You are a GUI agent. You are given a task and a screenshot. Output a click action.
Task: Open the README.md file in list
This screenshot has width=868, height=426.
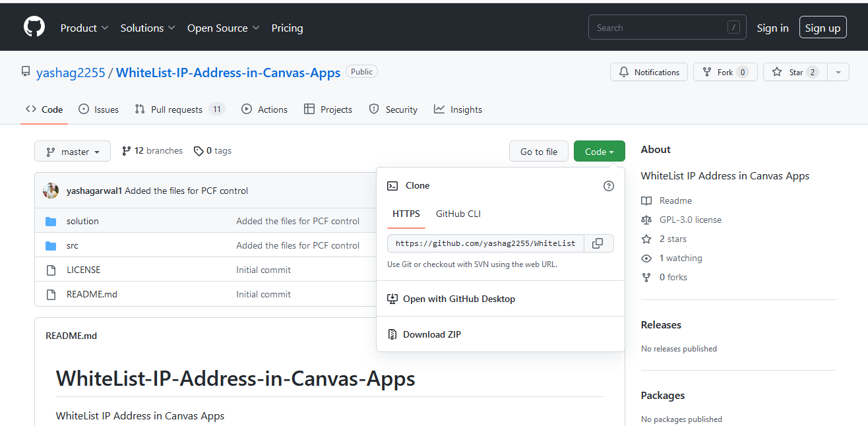click(92, 294)
